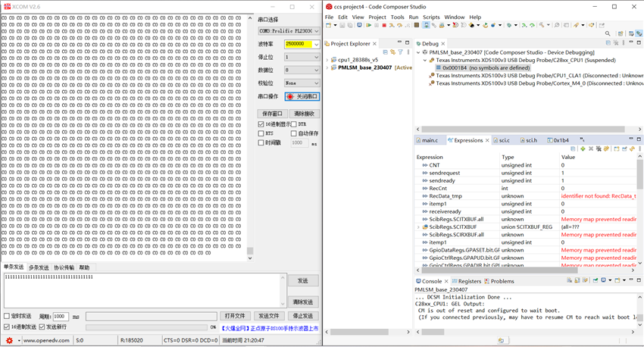Toggle the 16进制发送 hex send checkbox
The height and width of the screenshot is (347, 644).
(x=7, y=327)
